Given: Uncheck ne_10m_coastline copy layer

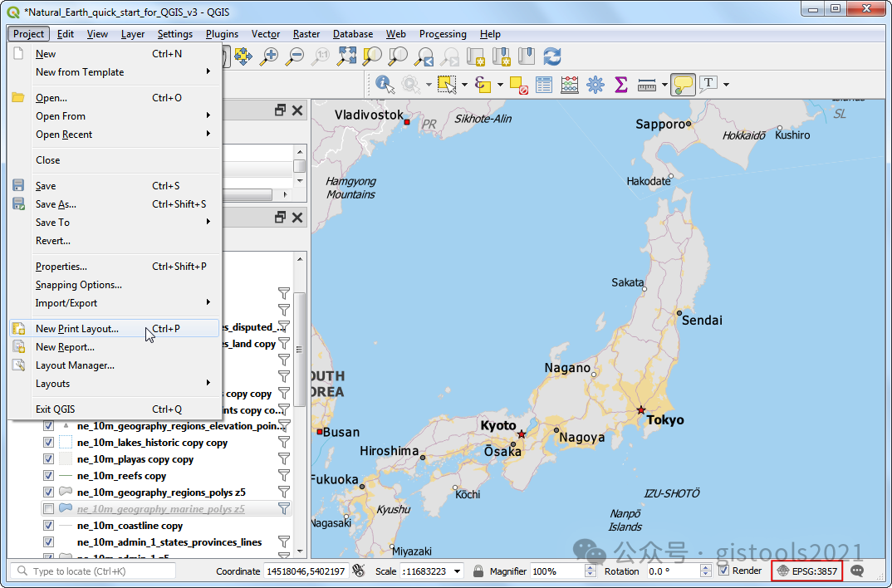Looking at the screenshot, I should click(x=48, y=526).
